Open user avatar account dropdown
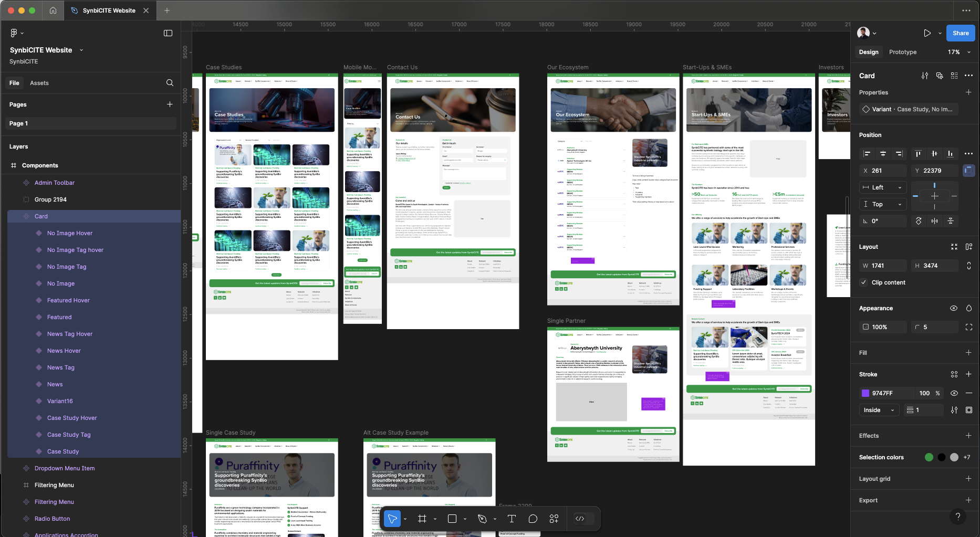Screen dimensions: 980x537 [x=867, y=33]
